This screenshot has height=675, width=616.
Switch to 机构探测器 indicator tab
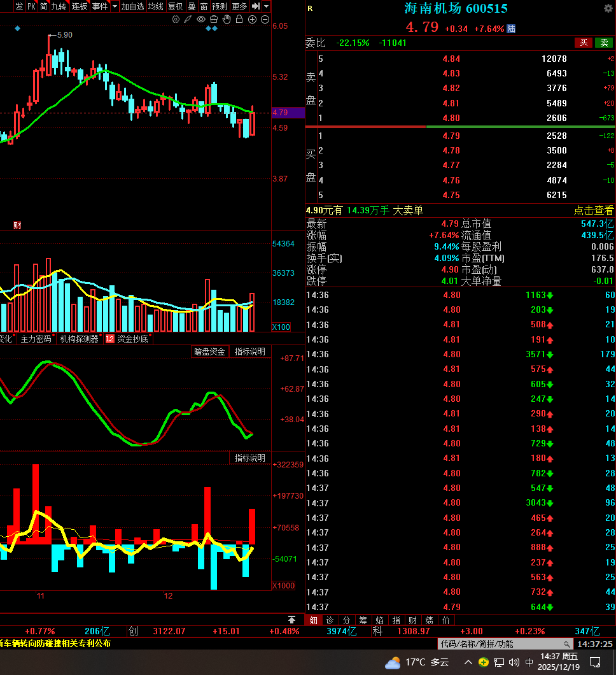(x=80, y=339)
